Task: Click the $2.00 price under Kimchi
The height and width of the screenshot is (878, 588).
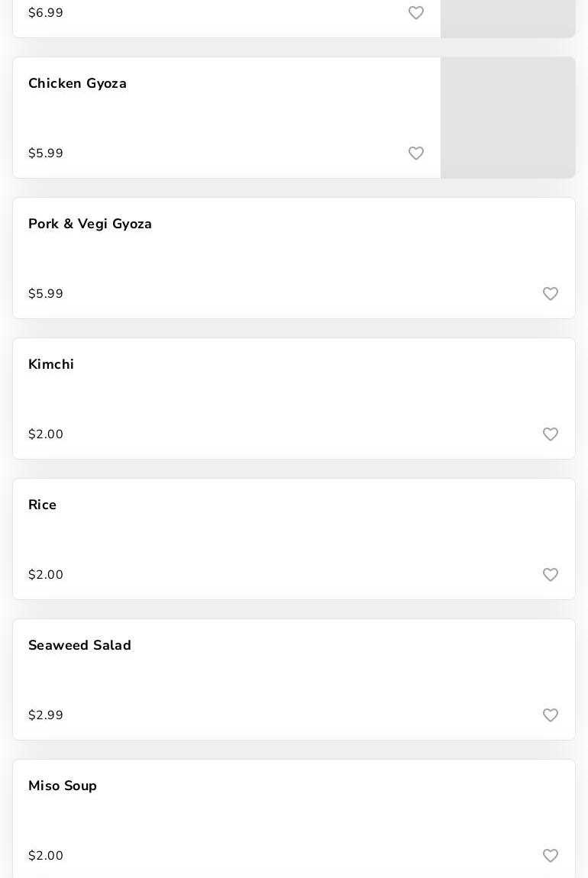Action: (x=46, y=434)
